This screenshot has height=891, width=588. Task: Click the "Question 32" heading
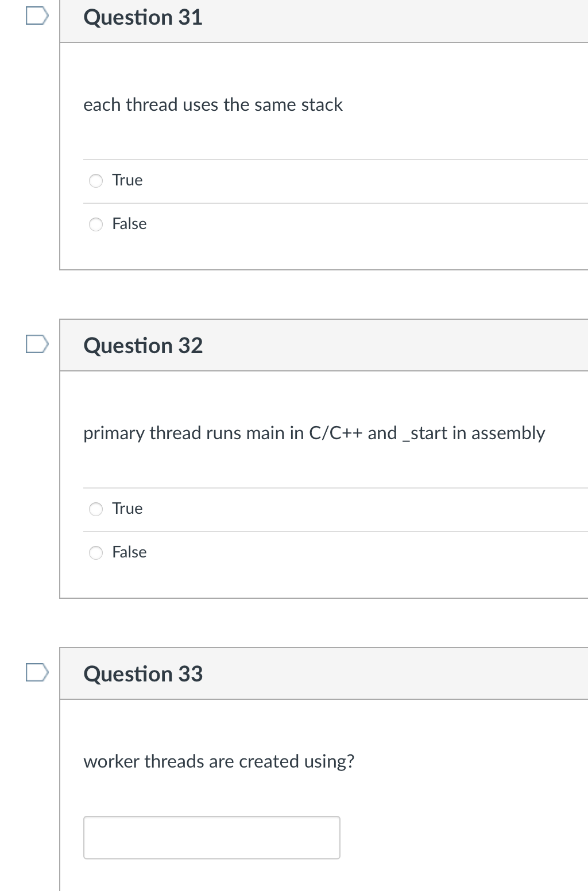click(x=143, y=346)
